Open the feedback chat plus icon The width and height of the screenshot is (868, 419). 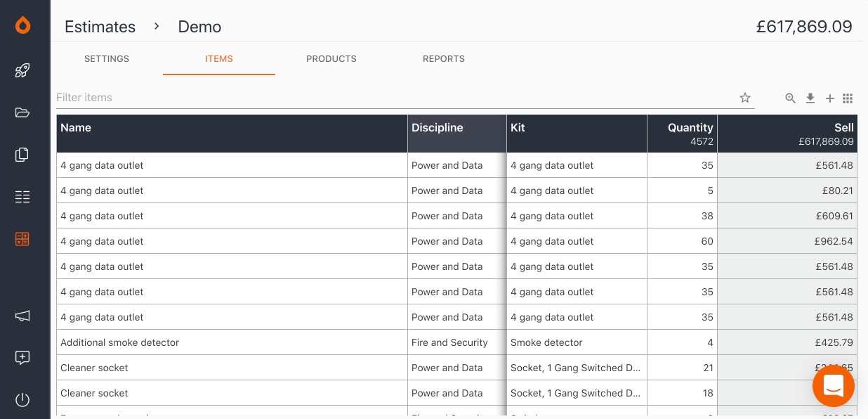coord(22,358)
